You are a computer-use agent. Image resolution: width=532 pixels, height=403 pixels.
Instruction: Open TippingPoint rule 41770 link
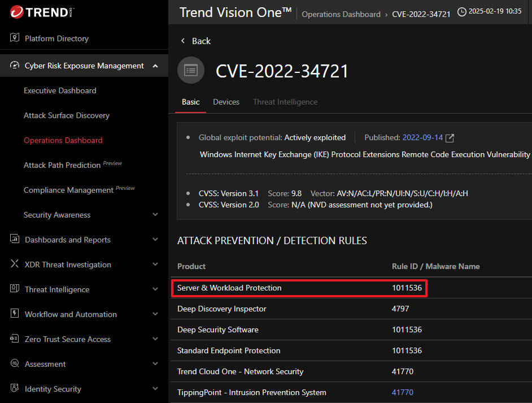403,392
